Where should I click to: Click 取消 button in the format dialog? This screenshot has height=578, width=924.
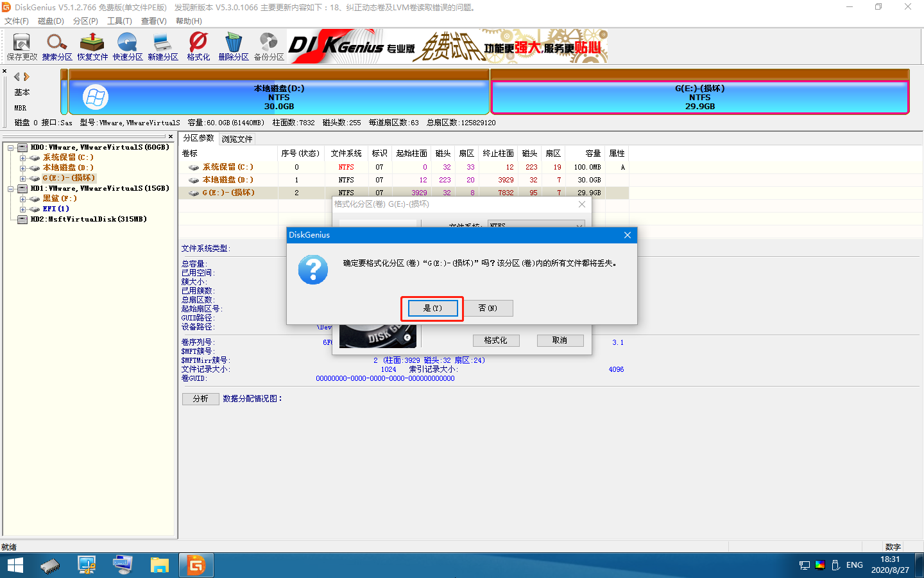click(560, 340)
